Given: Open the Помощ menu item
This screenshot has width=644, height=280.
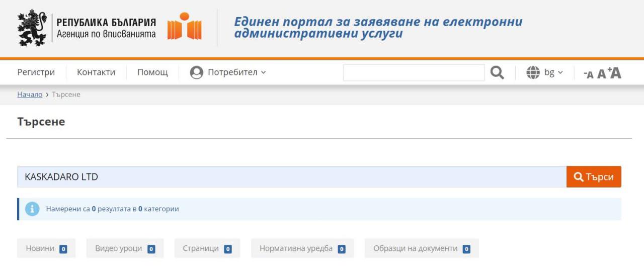Looking at the screenshot, I should pos(152,72).
